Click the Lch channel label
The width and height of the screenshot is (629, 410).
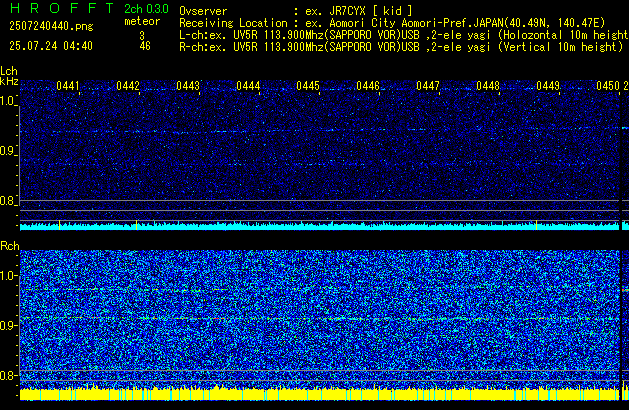point(9,71)
